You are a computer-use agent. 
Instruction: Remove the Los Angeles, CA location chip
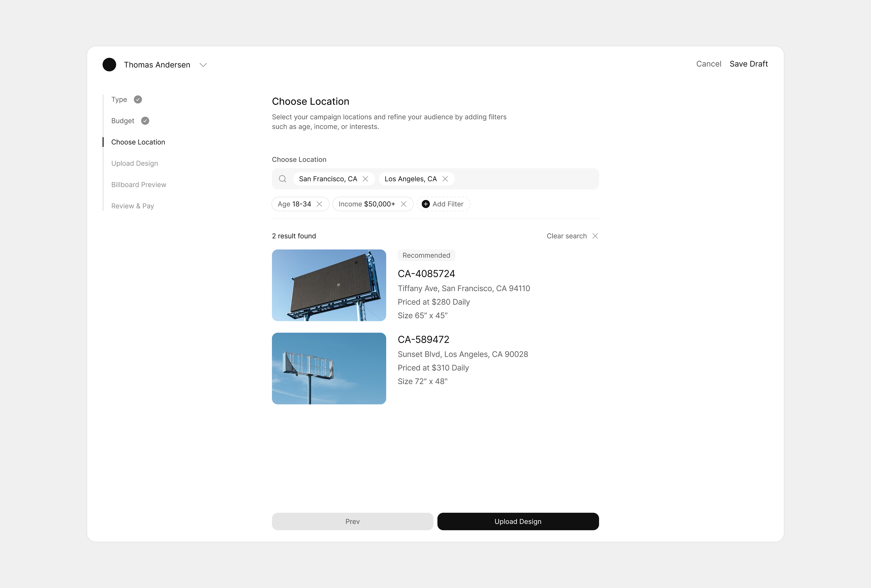445,179
